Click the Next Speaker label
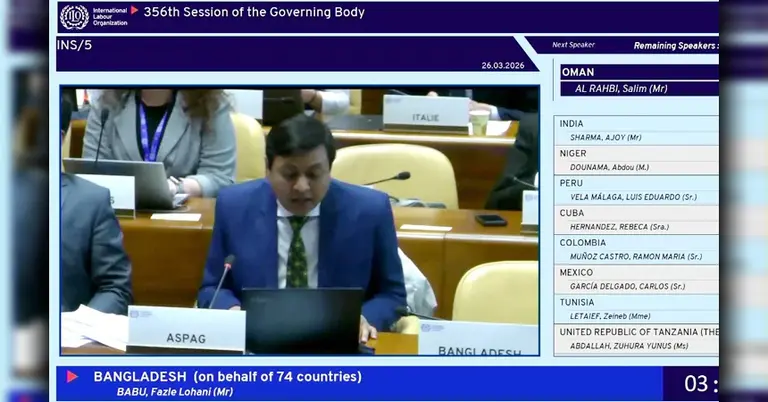 click(573, 45)
